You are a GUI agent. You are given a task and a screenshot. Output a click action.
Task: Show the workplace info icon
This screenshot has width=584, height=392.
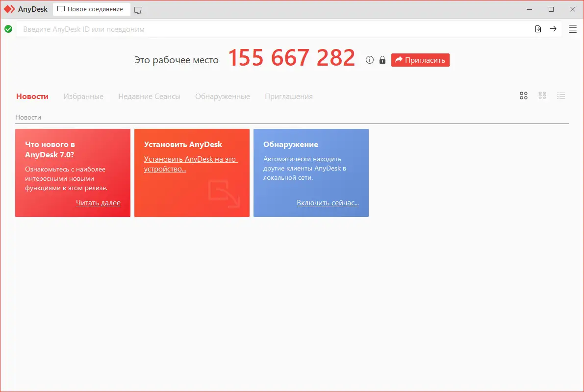(369, 60)
